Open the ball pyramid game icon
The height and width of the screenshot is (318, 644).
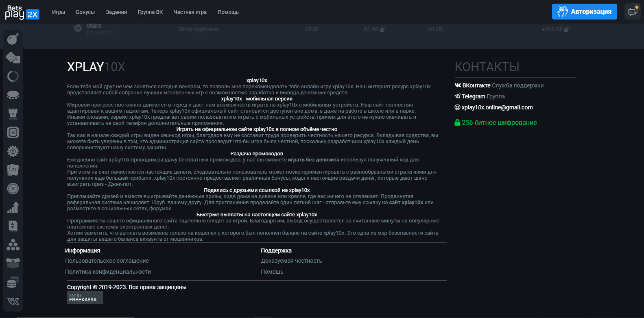click(x=13, y=245)
